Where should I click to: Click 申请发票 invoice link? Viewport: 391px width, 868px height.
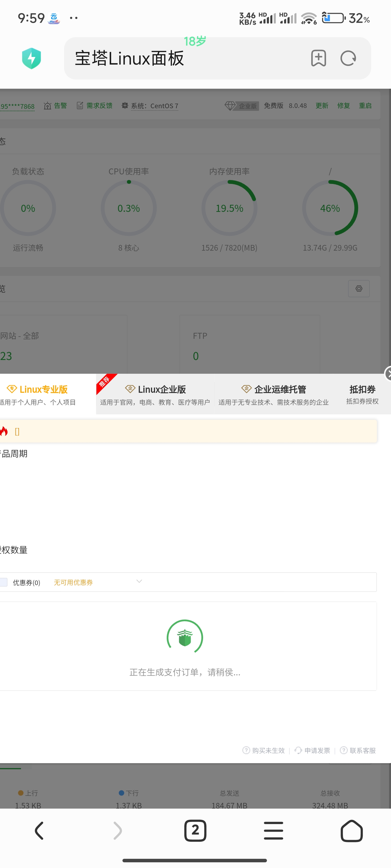[x=313, y=750]
